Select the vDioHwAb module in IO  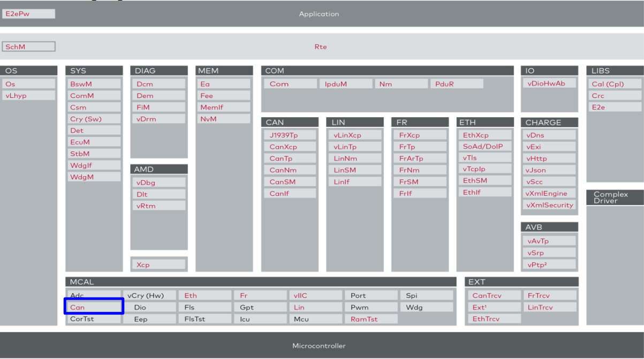pyautogui.click(x=550, y=83)
